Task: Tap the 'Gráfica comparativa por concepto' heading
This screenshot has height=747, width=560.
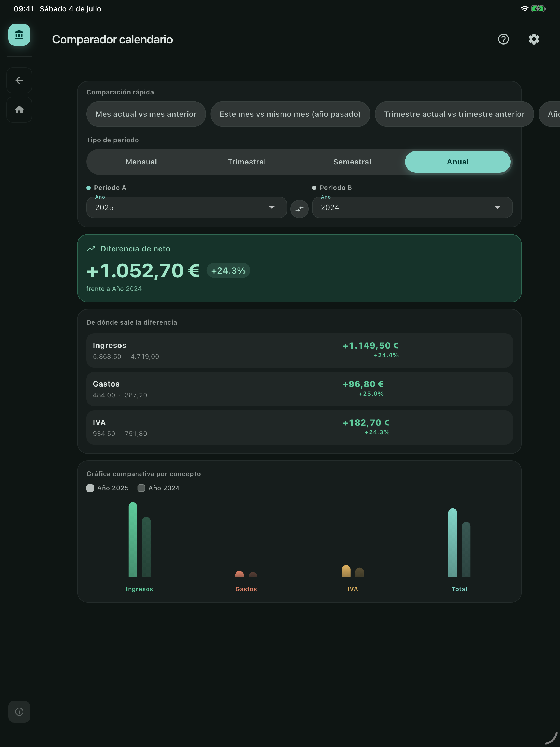Action: coord(144,474)
